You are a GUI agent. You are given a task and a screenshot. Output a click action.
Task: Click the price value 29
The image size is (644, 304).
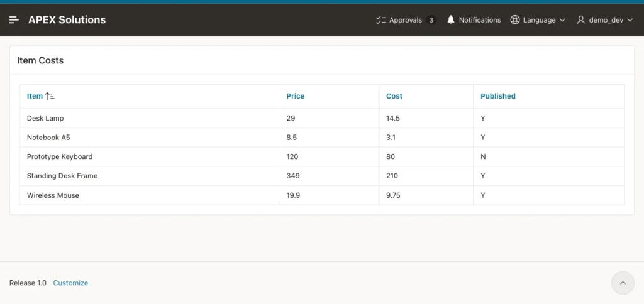(x=291, y=118)
